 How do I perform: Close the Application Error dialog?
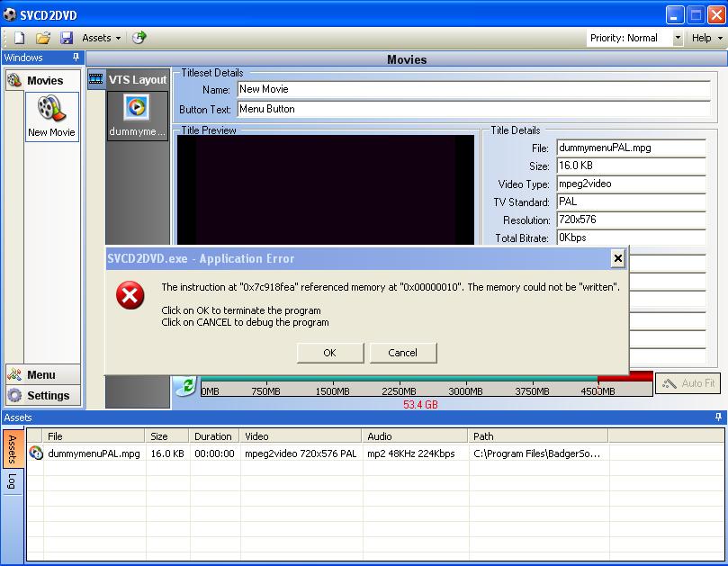pyautogui.click(x=617, y=258)
